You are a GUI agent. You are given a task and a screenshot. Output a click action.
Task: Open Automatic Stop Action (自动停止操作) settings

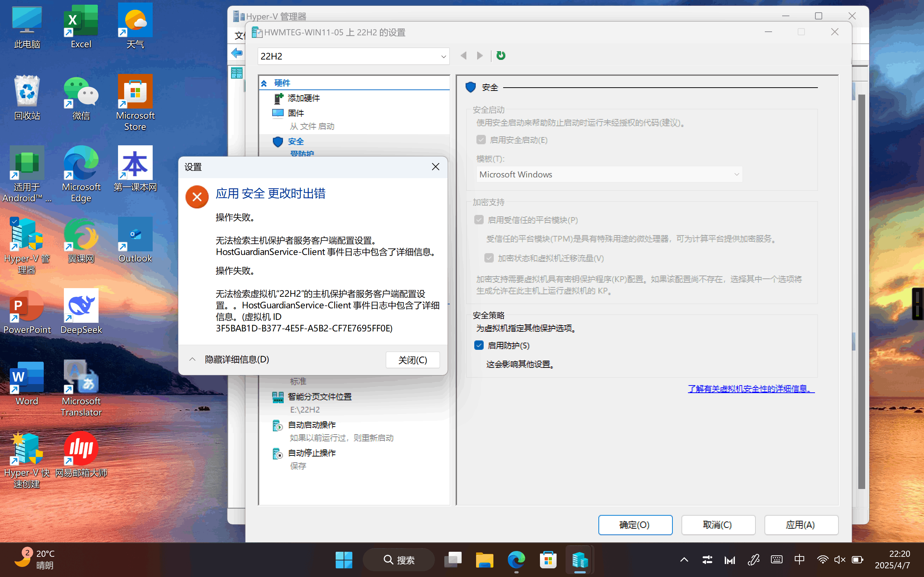pos(311,453)
